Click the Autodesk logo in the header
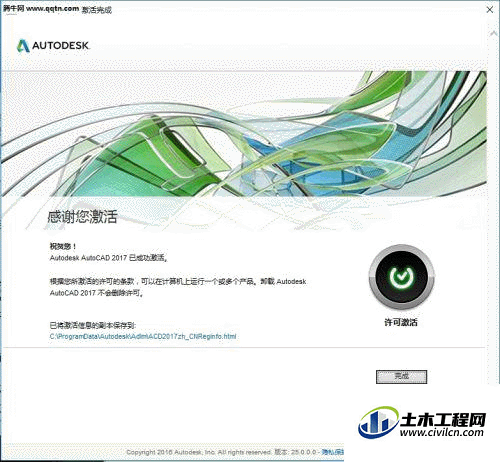This screenshot has height=462, width=500. [x=53, y=46]
